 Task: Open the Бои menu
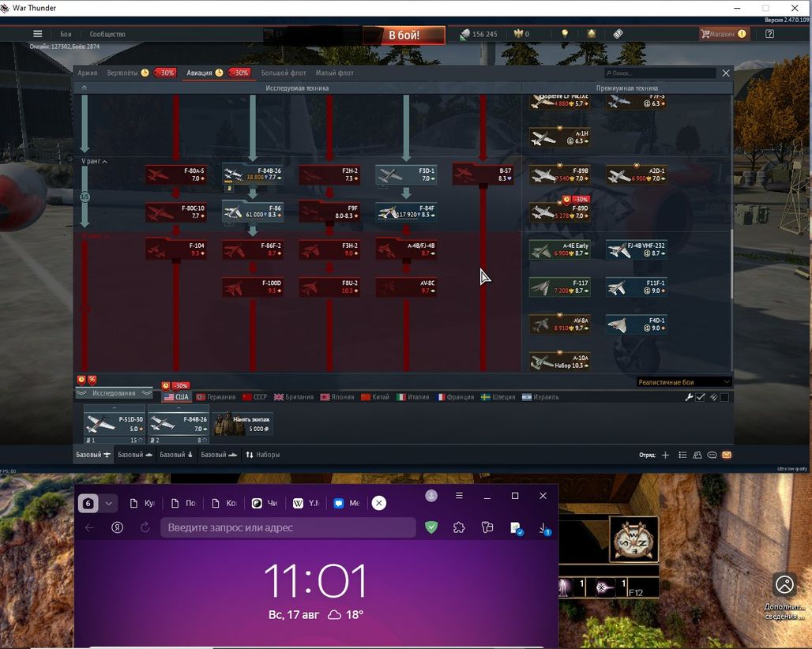(66, 34)
